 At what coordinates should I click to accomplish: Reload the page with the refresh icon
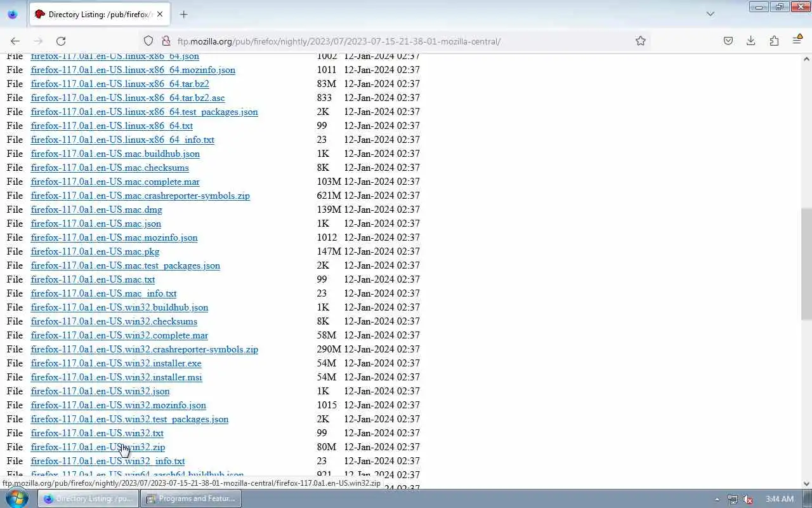(x=61, y=41)
